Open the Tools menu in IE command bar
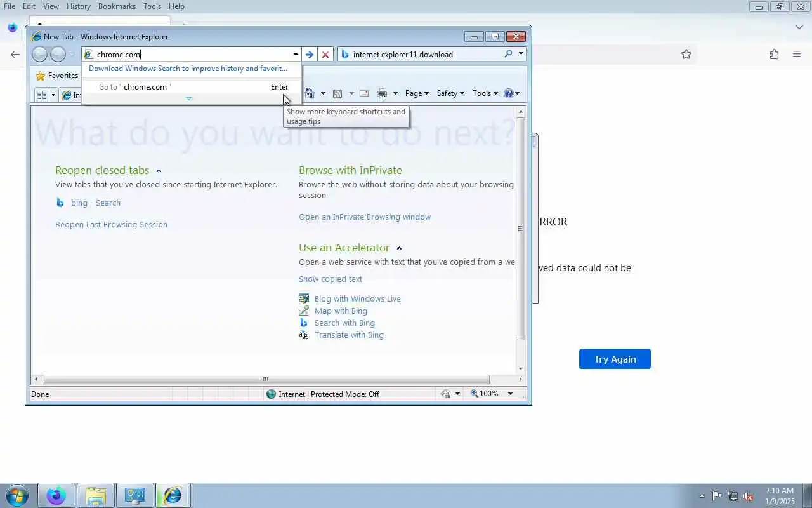Image resolution: width=812 pixels, height=508 pixels. click(485, 93)
